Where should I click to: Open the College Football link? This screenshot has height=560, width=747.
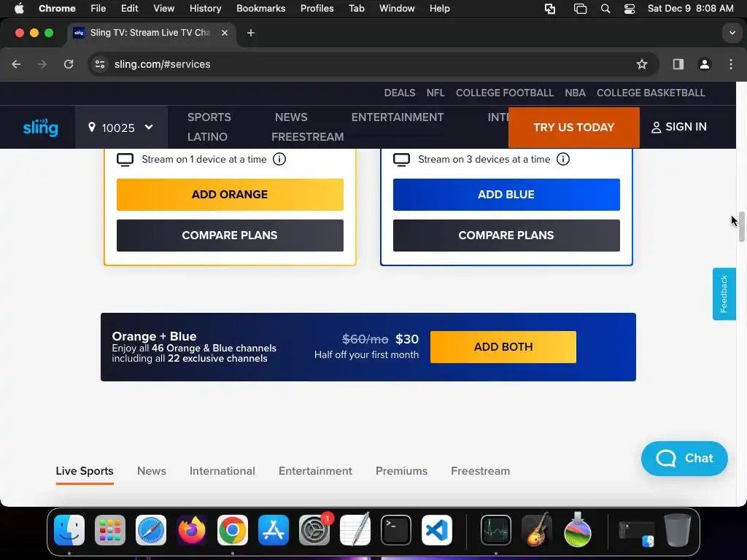click(x=505, y=93)
